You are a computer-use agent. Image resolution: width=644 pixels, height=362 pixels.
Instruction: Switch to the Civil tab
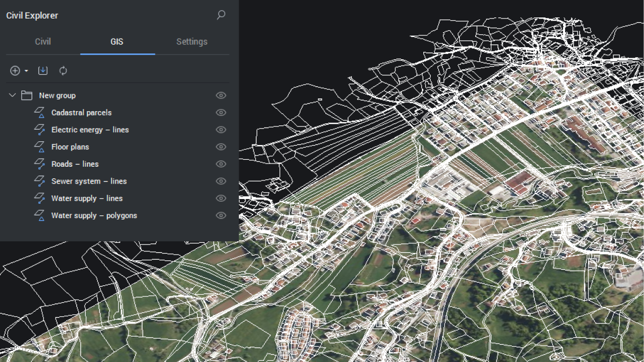click(42, 41)
